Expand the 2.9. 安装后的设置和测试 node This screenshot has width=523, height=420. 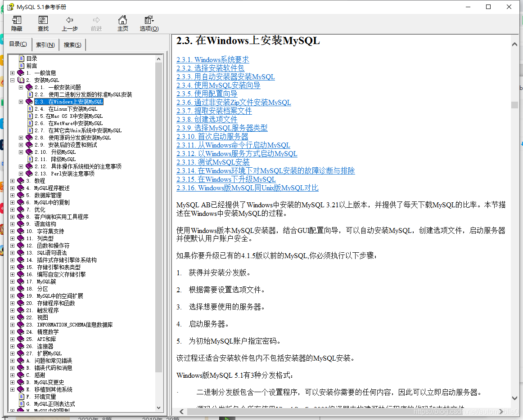click(x=21, y=145)
